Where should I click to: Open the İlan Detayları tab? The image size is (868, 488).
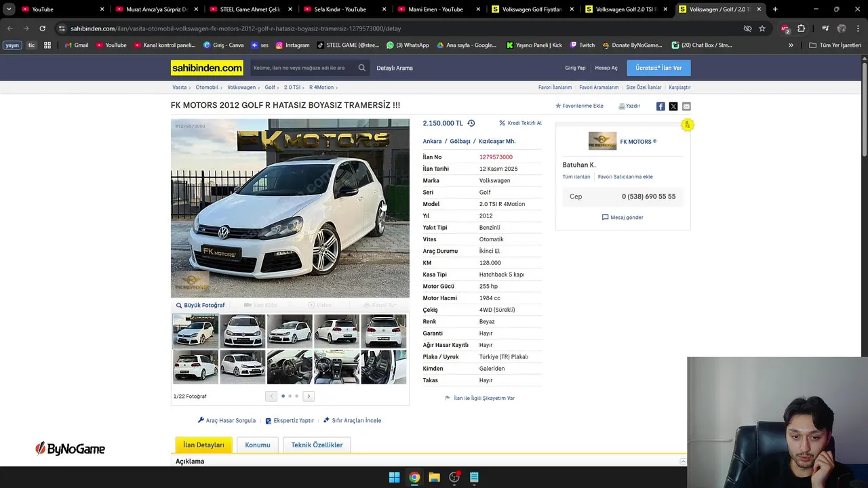tap(203, 445)
